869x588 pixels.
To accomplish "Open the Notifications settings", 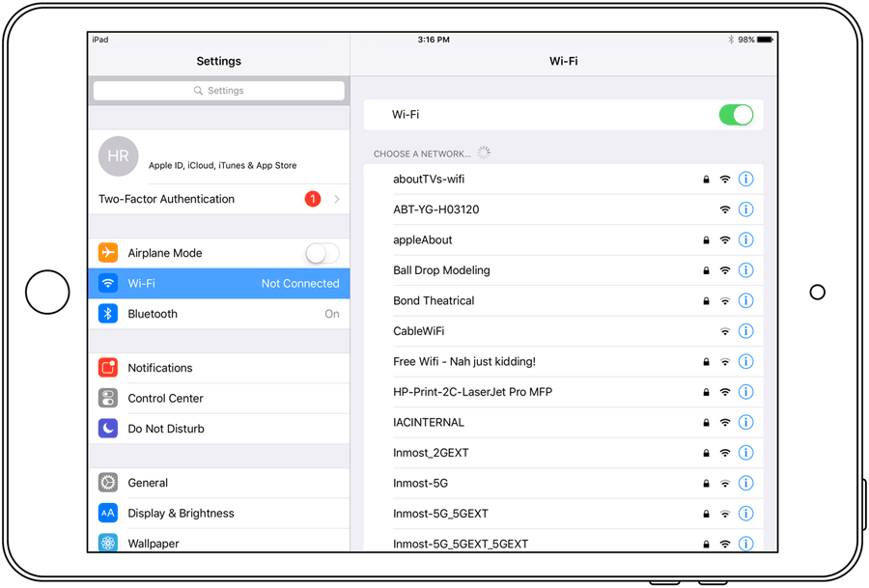I will pos(219,368).
